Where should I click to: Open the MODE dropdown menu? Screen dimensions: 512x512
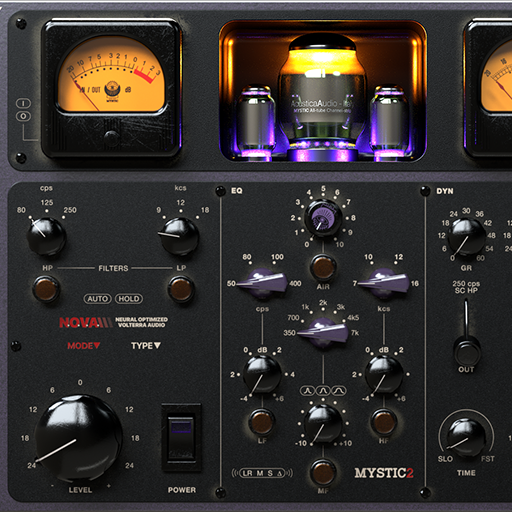[x=83, y=346]
